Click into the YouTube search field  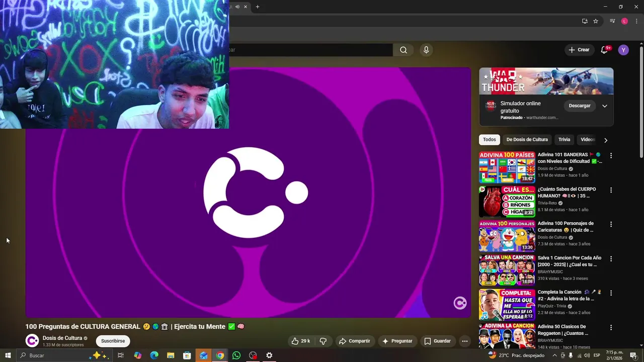310,50
